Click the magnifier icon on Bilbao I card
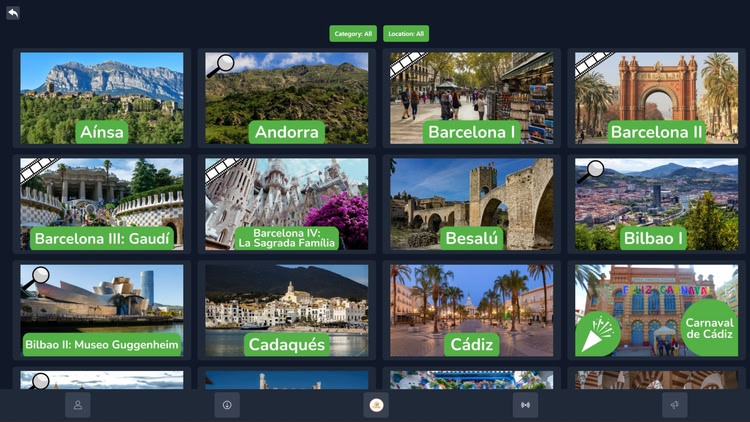Image resolution: width=750 pixels, height=422 pixels. coord(590,171)
